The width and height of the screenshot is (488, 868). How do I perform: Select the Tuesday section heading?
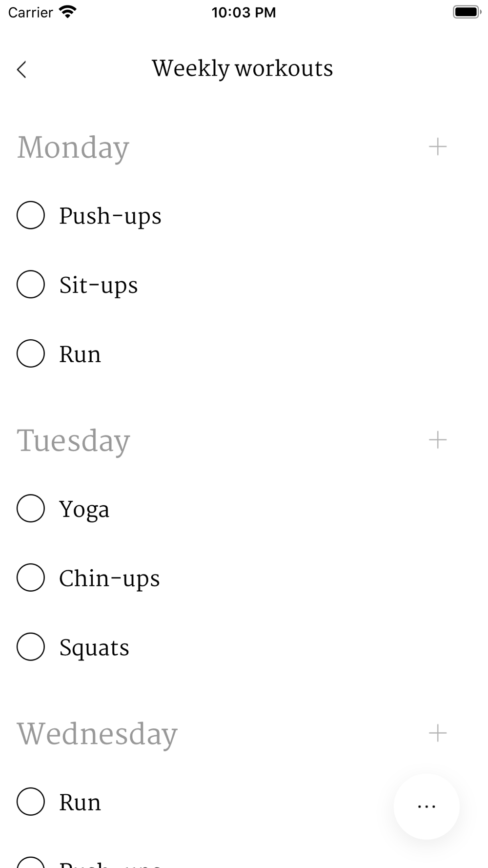coord(73,441)
